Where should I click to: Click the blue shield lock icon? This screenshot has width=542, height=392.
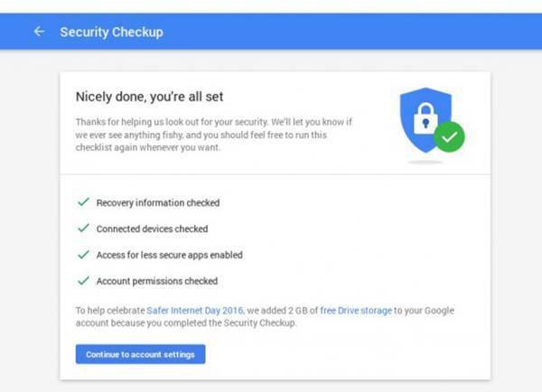[x=425, y=120]
